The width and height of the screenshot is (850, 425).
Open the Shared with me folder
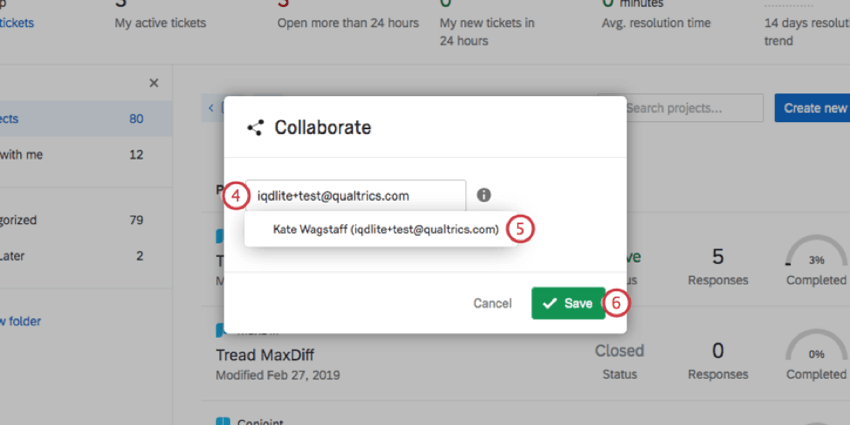pos(21,154)
